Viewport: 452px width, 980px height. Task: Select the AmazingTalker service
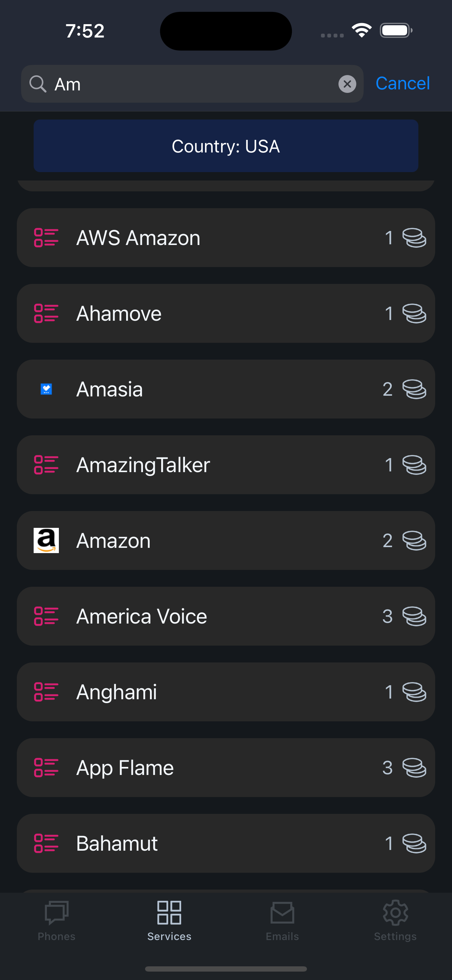(x=226, y=464)
